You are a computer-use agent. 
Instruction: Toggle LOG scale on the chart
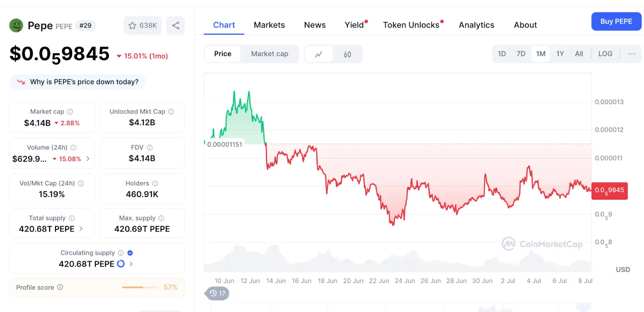tap(605, 54)
